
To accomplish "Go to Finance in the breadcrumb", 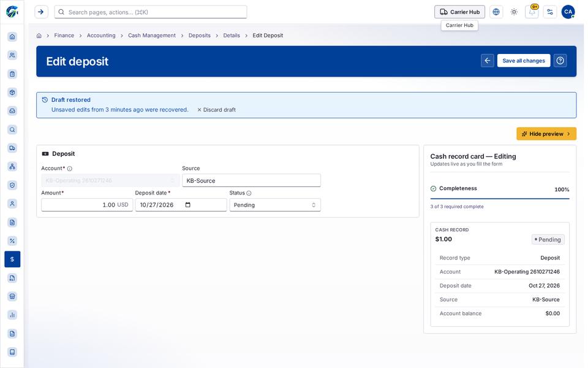I will 64,36.
